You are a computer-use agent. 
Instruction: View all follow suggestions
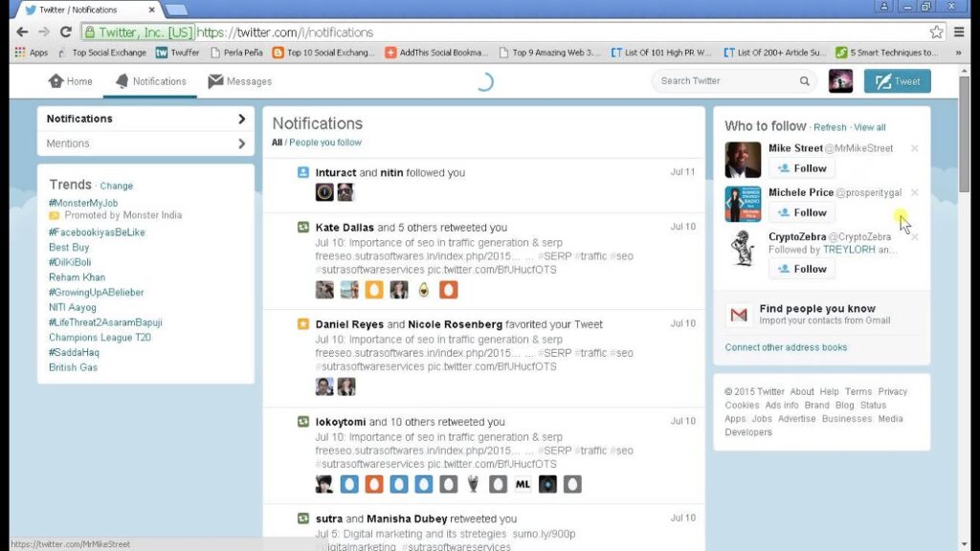[x=869, y=127]
